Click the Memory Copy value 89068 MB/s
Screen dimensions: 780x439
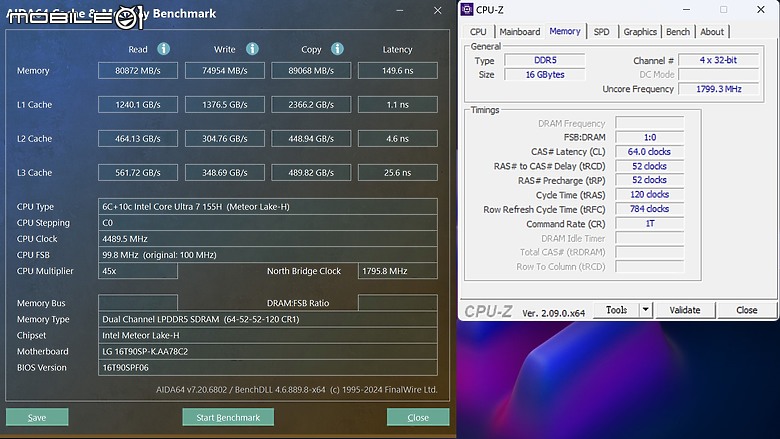(311, 71)
